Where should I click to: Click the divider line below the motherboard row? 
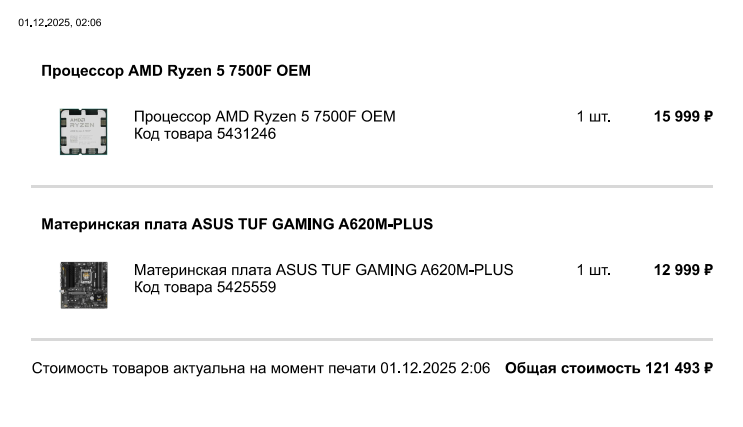coord(371,339)
